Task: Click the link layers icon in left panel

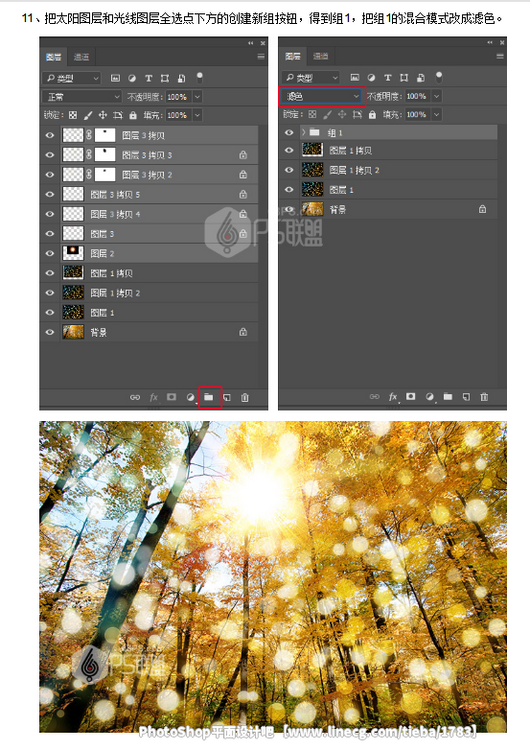Action: (135, 397)
